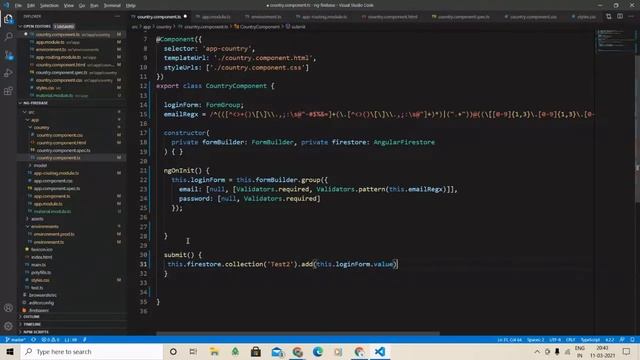640x360 pixels.
Task: Open Microsoft Store from the taskbar
Action: point(256,351)
